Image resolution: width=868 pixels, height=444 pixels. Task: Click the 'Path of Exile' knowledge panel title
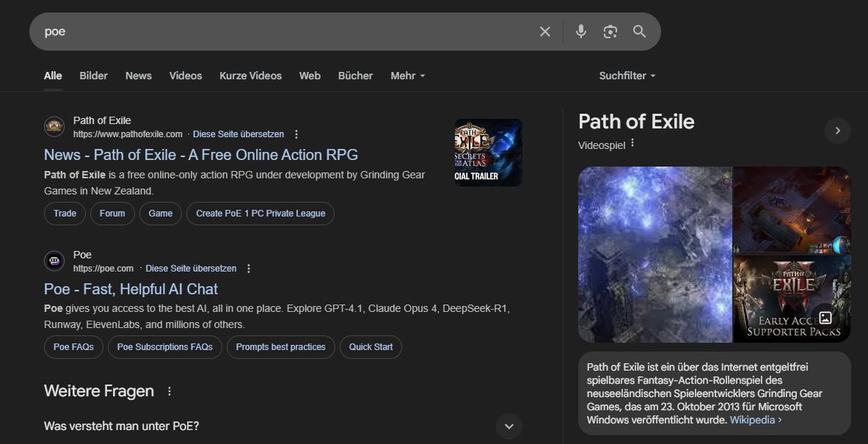[x=636, y=122]
